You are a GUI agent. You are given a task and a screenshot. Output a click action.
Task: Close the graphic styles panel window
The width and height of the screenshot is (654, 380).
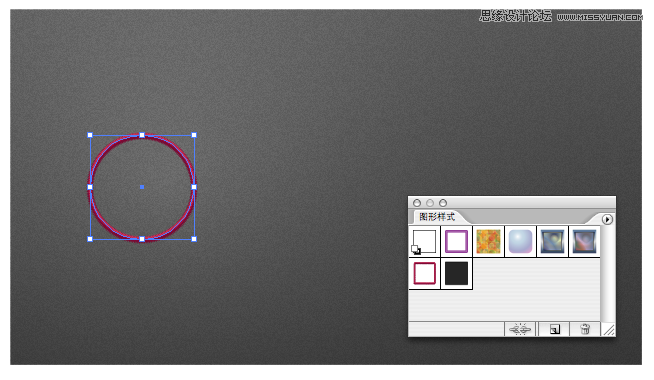(x=417, y=203)
